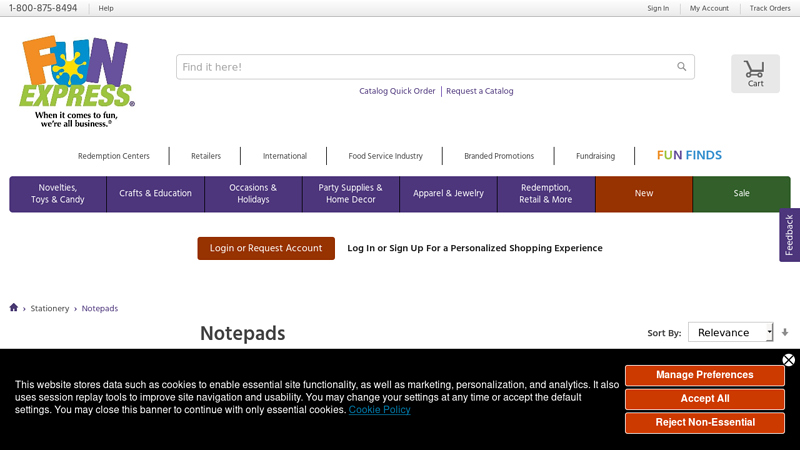Select the Sale tab
The width and height of the screenshot is (800, 450).
(x=741, y=194)
